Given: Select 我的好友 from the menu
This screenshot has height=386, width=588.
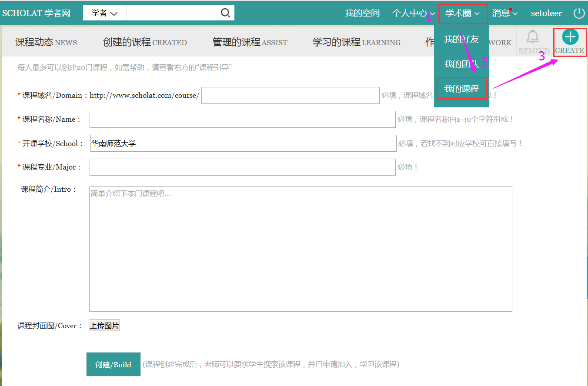Looking at the screenshot, I should pos(461,40).
